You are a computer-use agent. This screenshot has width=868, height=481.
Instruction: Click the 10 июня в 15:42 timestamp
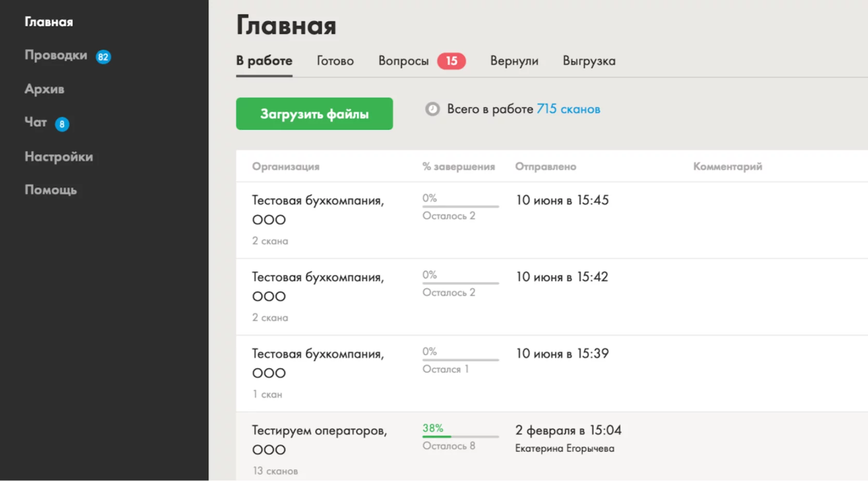coord(562,277)
